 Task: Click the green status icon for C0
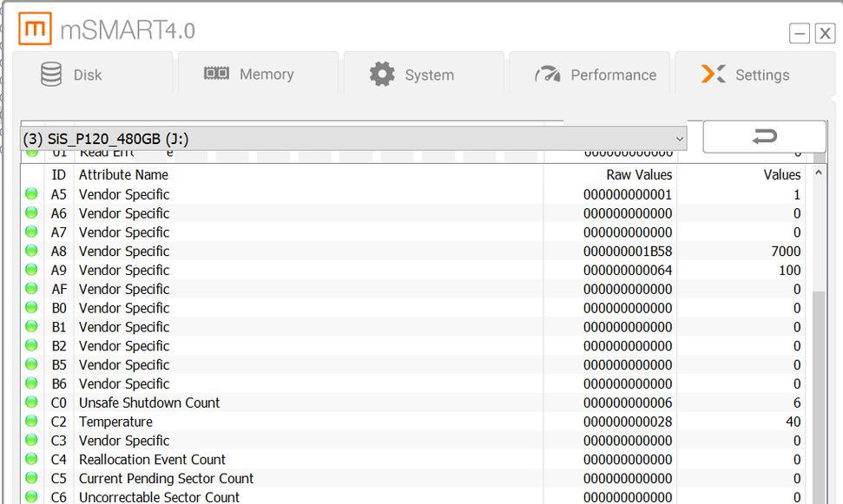[32, 402]
